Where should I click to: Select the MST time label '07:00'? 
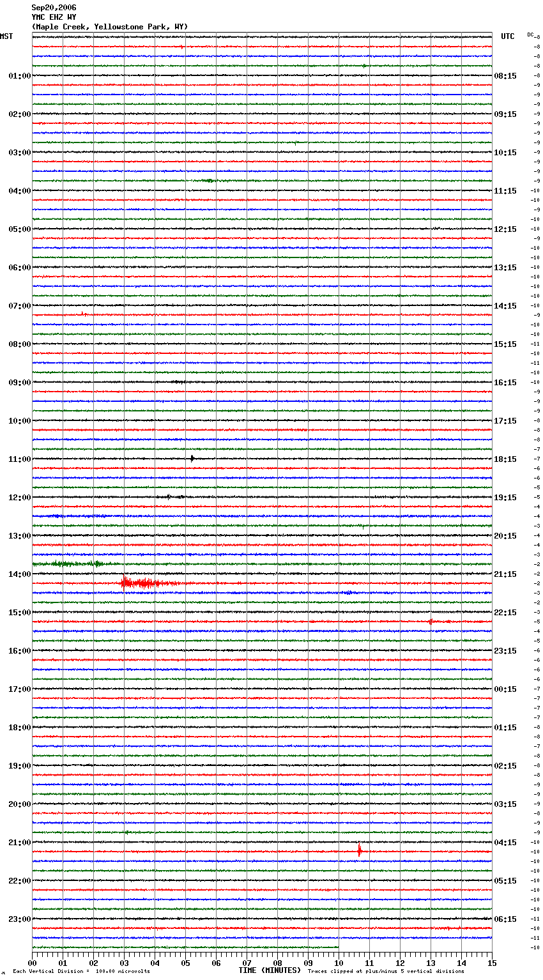[20, 306]
